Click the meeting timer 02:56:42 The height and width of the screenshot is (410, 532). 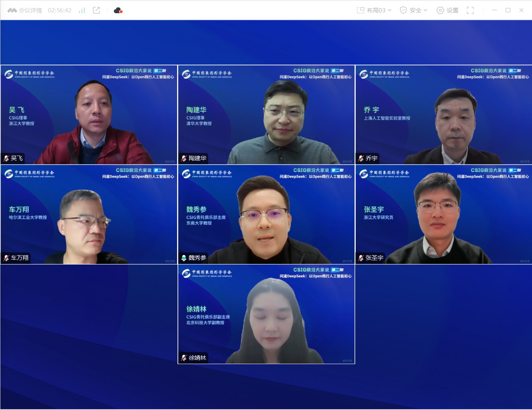click(x=60, y=11)
